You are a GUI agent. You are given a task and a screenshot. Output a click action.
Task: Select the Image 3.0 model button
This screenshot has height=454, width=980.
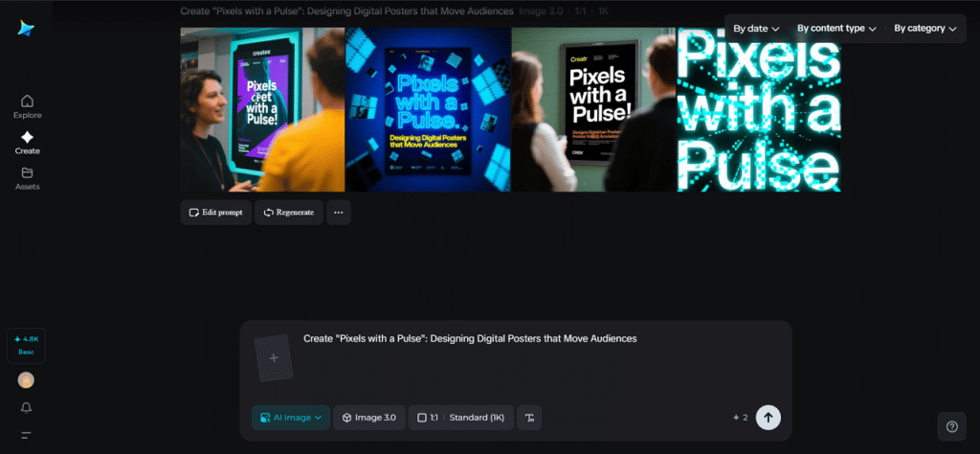point(369,417)
